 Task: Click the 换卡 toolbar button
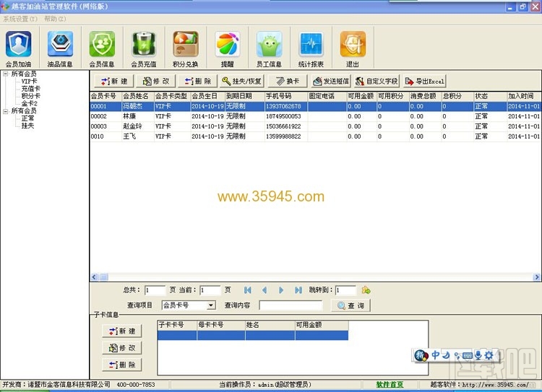point(288,81)
